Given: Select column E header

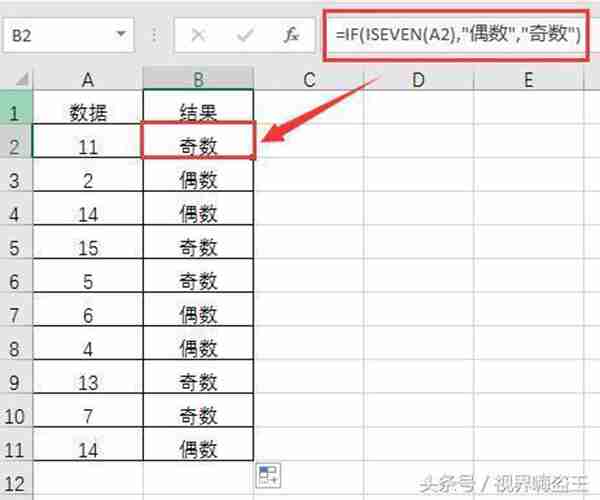Looking at the screenshot, I should point(529,80).
